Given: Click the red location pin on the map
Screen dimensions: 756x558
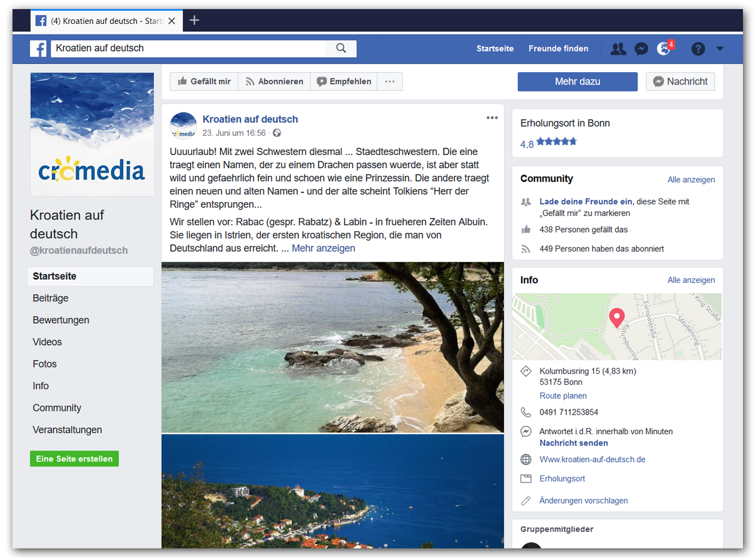Looking at the screenshot, I should point(616,318).
